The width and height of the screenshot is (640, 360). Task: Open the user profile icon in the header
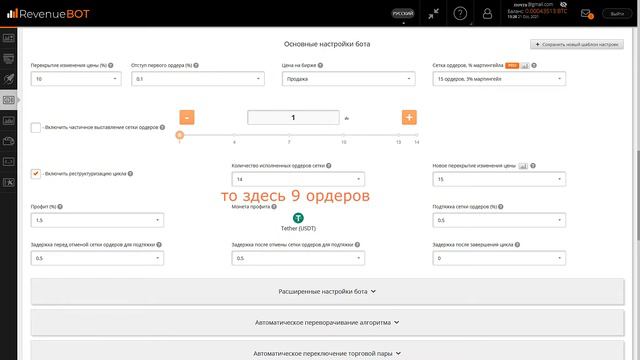pos(487,14)
